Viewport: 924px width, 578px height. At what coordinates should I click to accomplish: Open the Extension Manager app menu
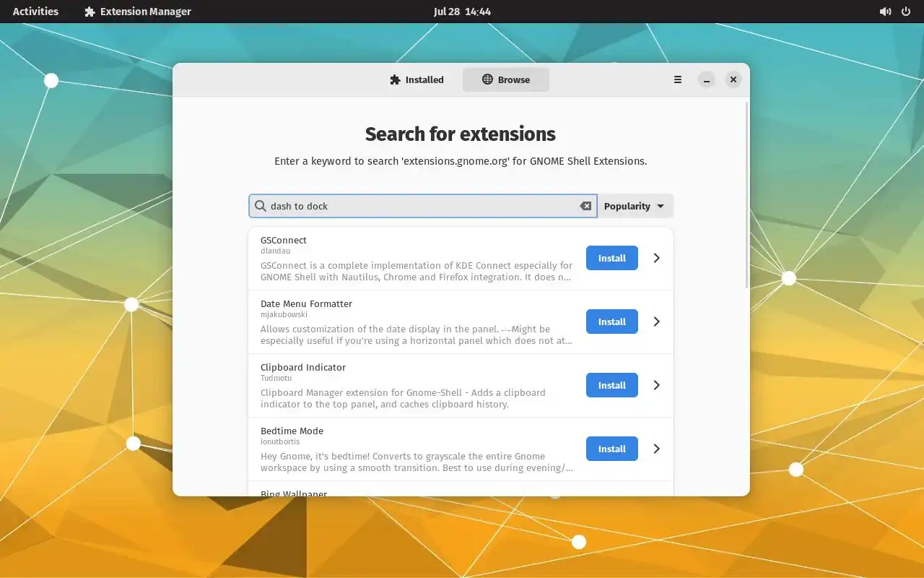click(138, 12)
